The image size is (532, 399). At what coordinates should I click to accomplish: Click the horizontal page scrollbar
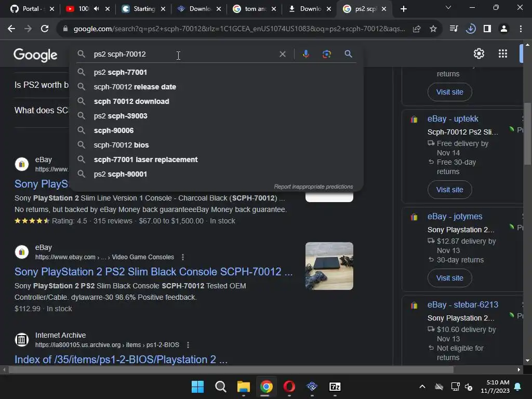(231, 369)
